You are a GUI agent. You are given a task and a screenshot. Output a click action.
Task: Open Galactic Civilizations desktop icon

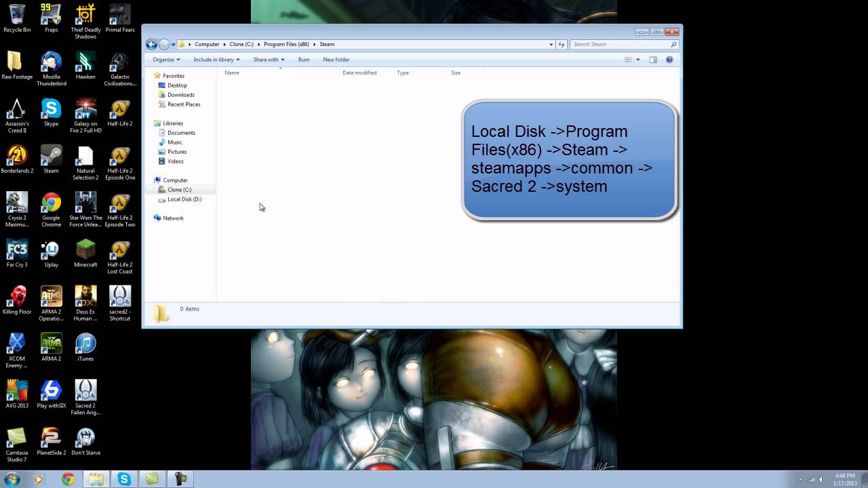(120, 69)
